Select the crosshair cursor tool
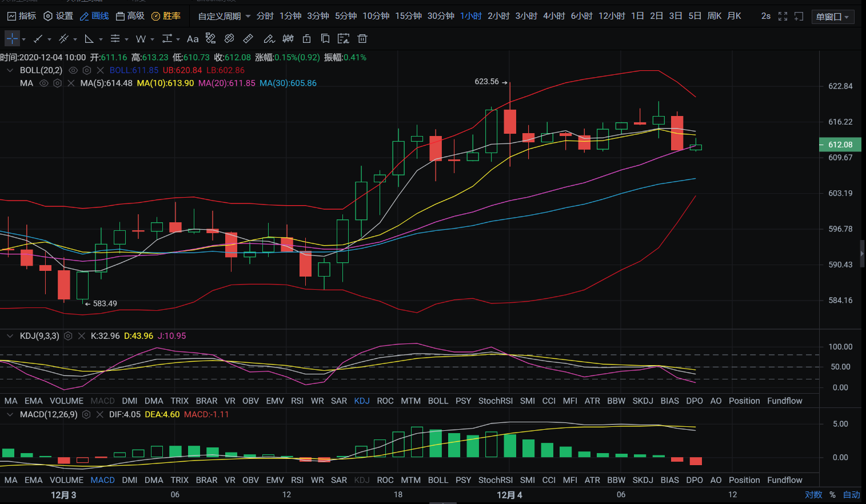The image size is (866, 504). 12,39
